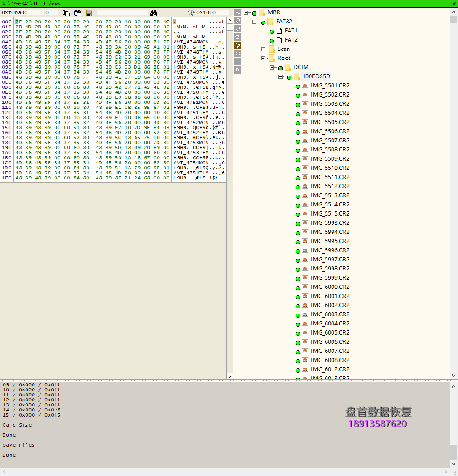Click the 100EOS5D folder icon

(297, 76)
